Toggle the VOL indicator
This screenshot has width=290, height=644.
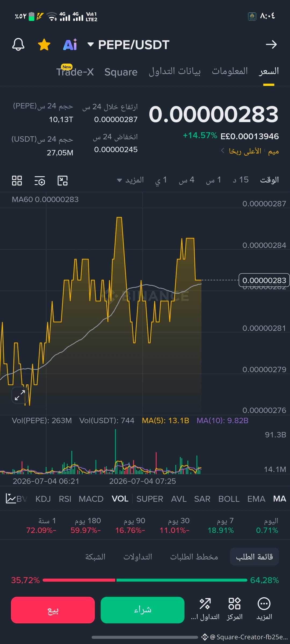[x=120, y=499]
